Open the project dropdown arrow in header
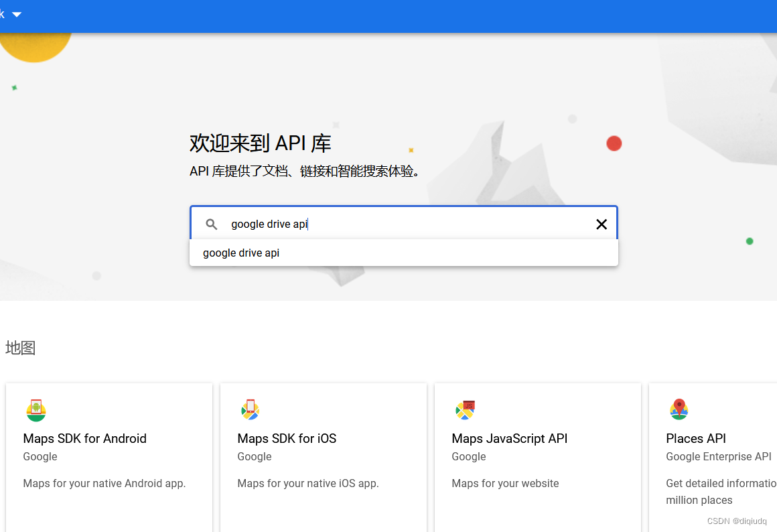The height and width of the screenshot is (532, 777). point(17,14)
